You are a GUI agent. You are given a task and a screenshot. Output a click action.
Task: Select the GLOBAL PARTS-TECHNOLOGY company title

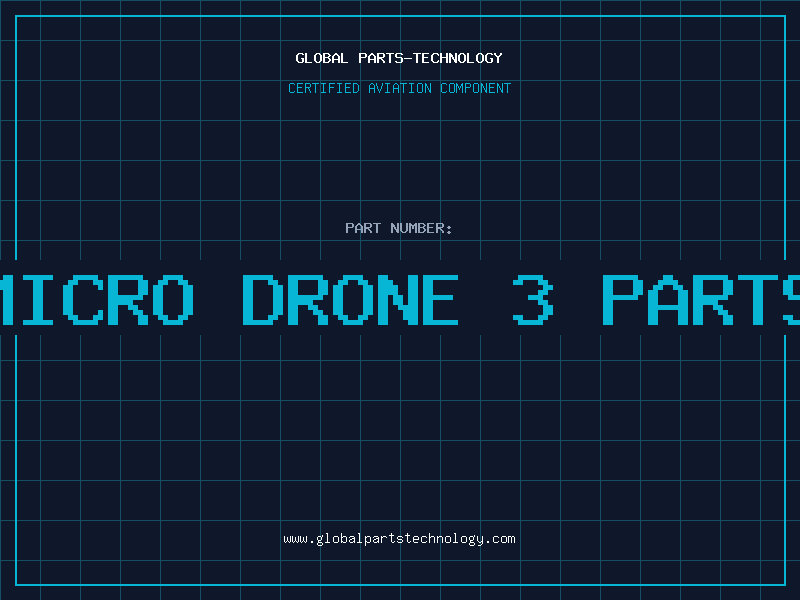(399, 58)
